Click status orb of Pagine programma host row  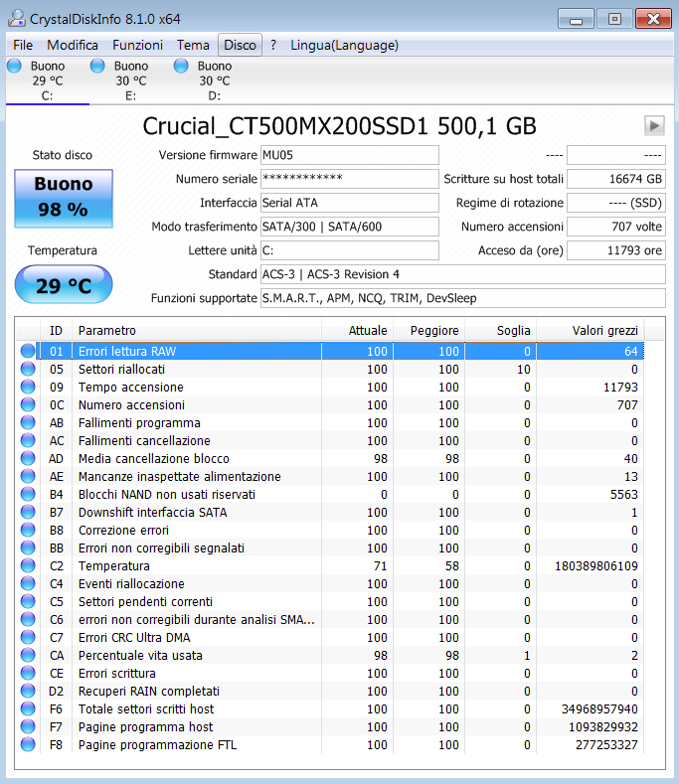coord(28,727)
